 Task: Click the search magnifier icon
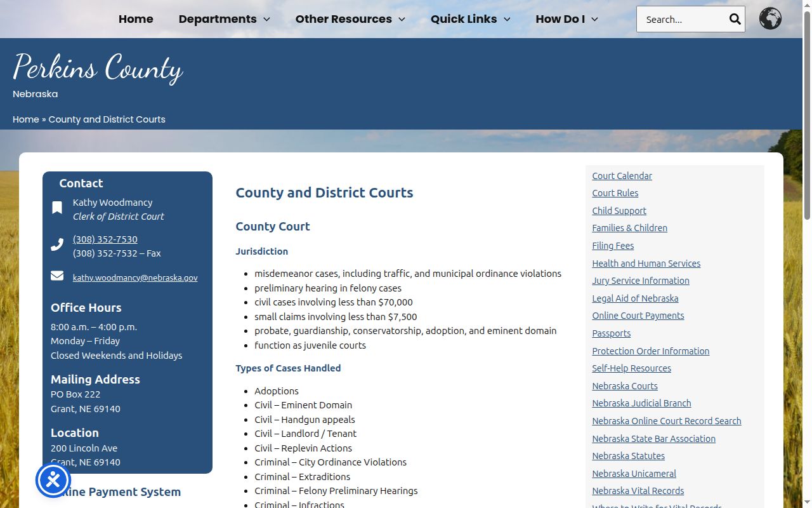click(735, 19)
